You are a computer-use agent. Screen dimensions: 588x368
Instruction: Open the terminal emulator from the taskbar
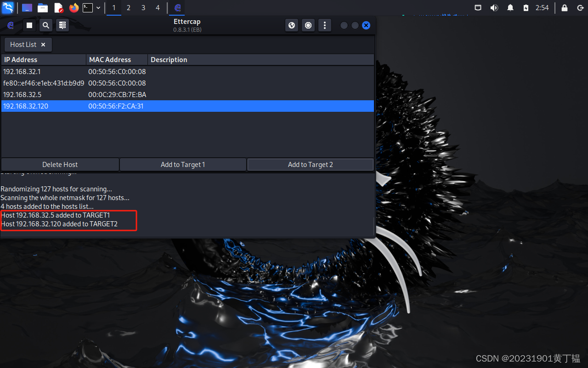click(x=88, y=8)
